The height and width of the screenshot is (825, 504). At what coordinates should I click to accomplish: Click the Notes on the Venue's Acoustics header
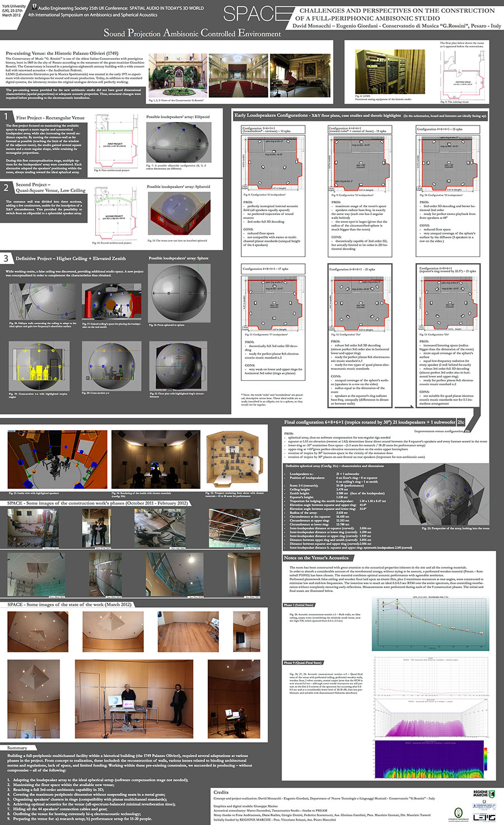tap(316, 557)
